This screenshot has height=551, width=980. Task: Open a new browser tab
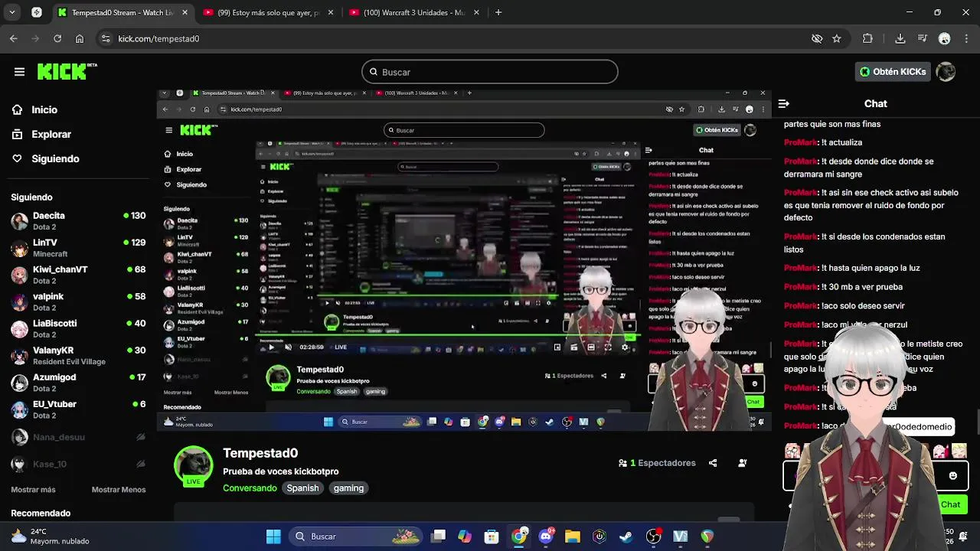[498, 12]
